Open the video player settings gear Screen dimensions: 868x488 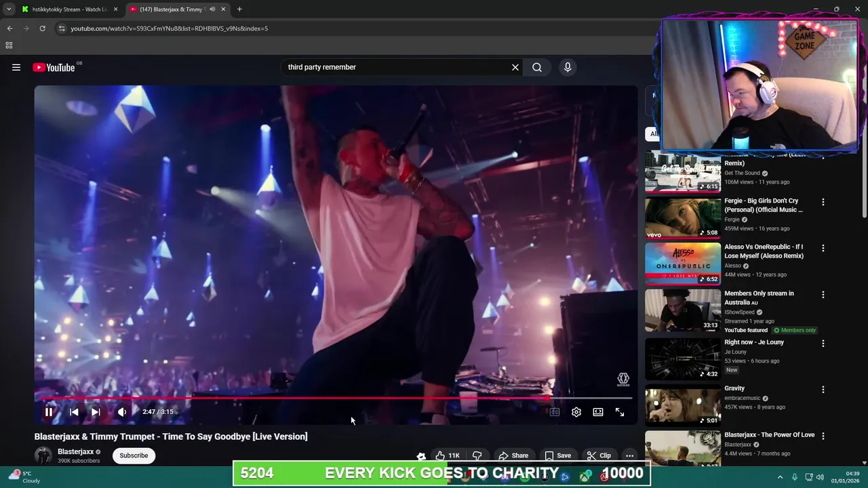[x=576, y=412]
